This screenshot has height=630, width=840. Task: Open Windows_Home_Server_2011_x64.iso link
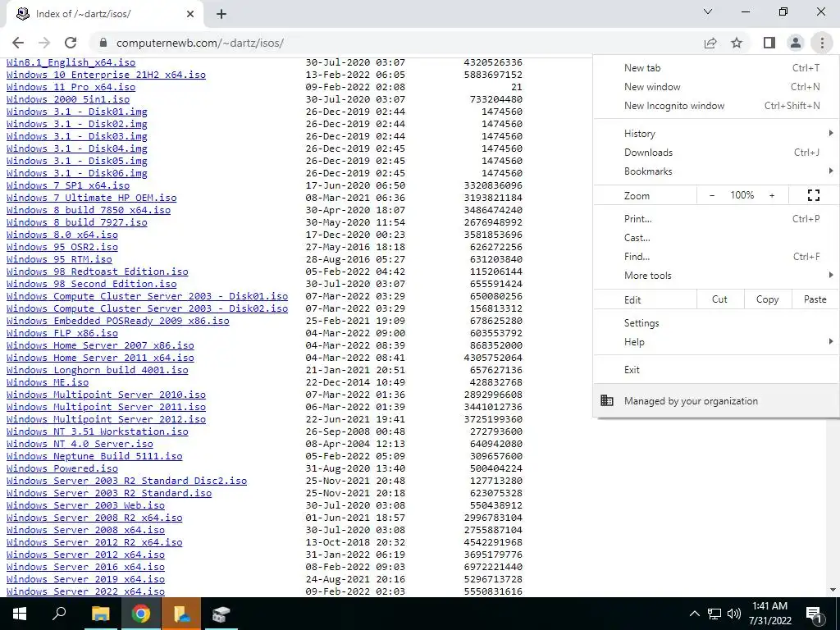tap(100, 358)
